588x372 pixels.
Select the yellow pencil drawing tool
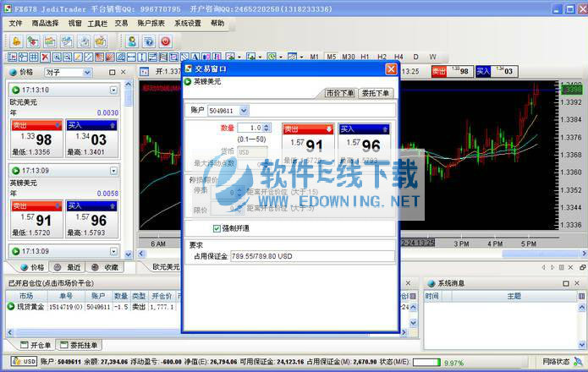[x=78, y=57]
